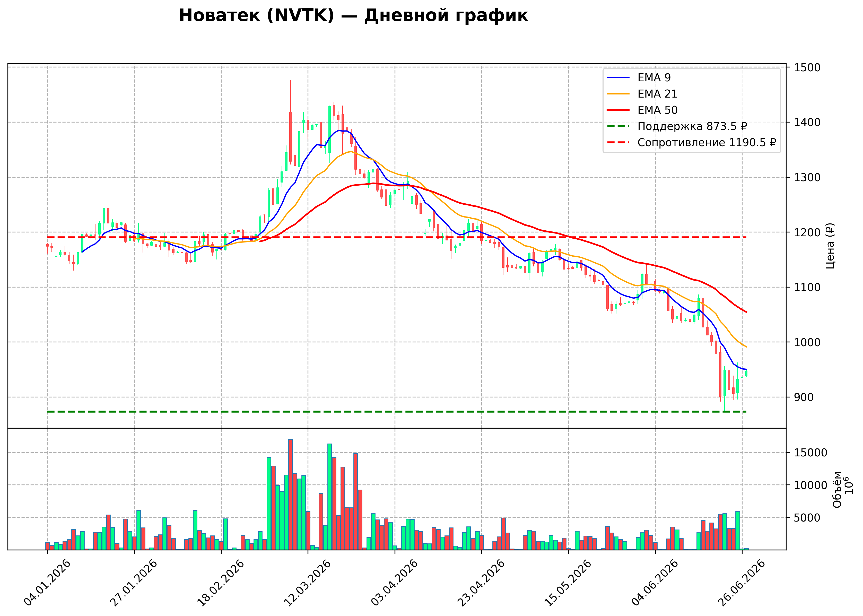The width and height of the screenshot is (863, 616).
Task: Click the date label 23.04.2026
Action: click(481, 583)
